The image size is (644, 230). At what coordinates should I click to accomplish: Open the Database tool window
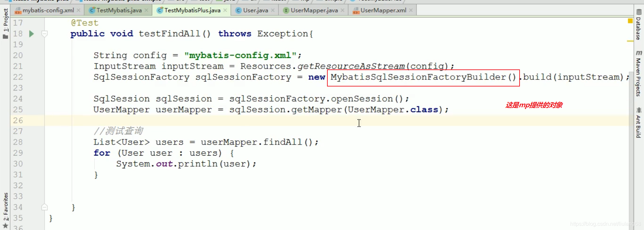639,24
